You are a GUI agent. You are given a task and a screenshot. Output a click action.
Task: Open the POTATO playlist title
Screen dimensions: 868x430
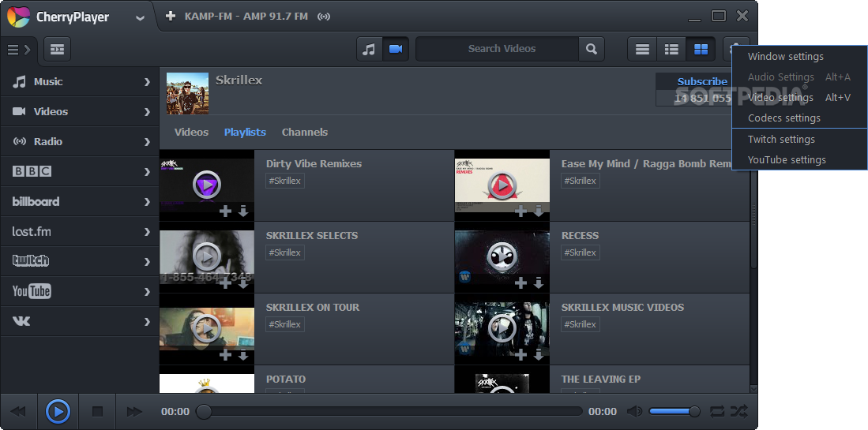point(286,380)
